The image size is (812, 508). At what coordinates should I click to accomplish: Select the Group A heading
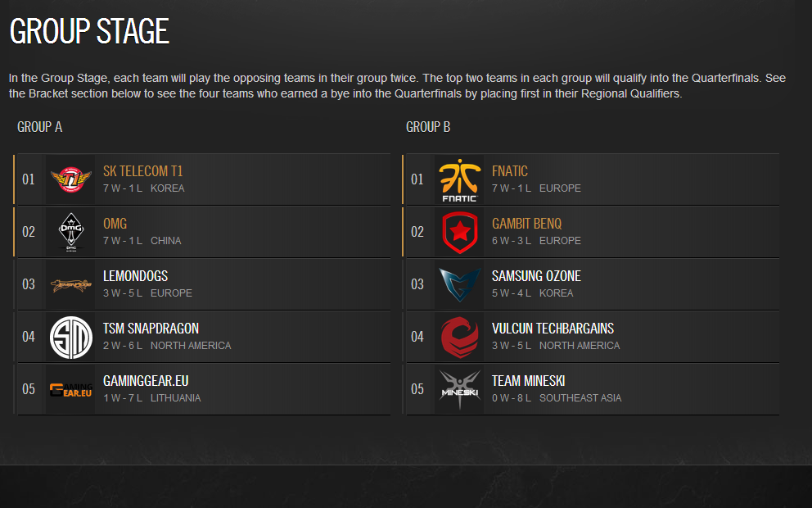click(x=39, y=127)
